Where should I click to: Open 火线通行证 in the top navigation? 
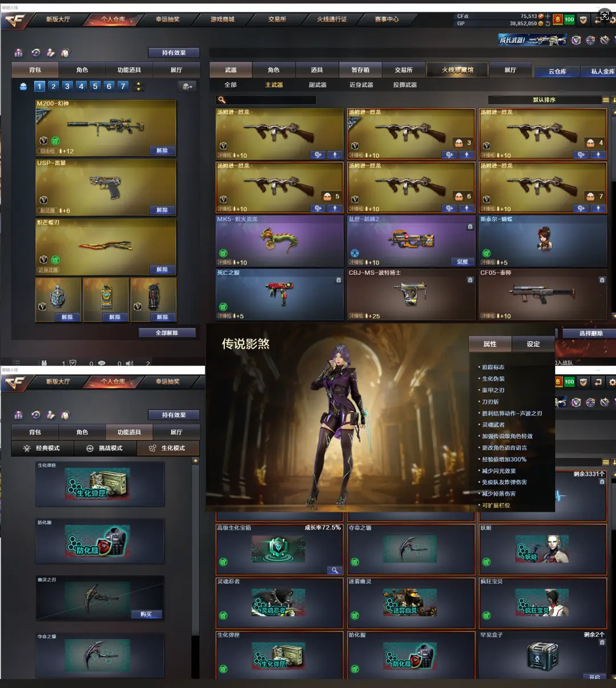click(332, 19)
